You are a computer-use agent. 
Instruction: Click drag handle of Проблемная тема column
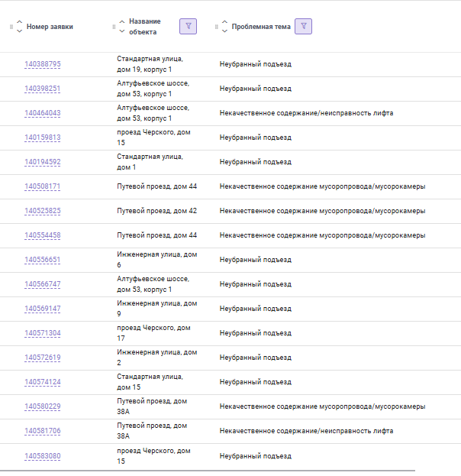pyautogui.click(x=217, y=27)
